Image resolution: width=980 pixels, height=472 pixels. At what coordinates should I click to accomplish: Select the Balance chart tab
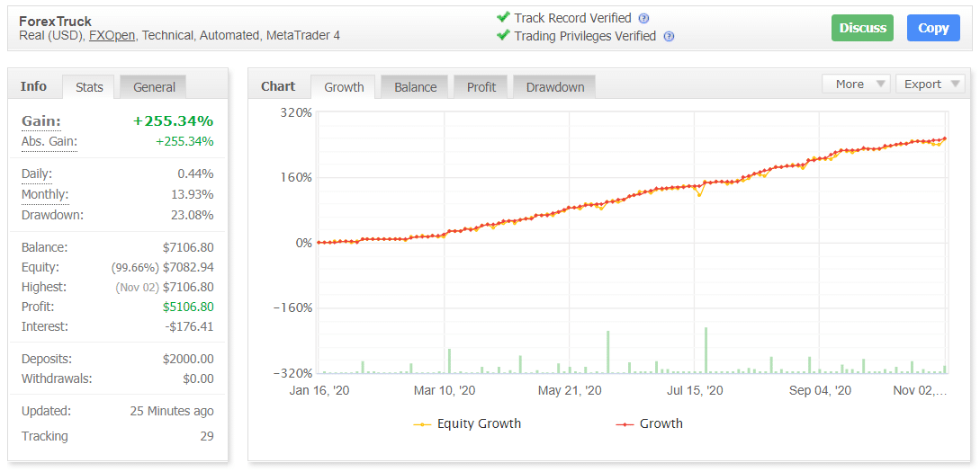[x=416, y=87]
